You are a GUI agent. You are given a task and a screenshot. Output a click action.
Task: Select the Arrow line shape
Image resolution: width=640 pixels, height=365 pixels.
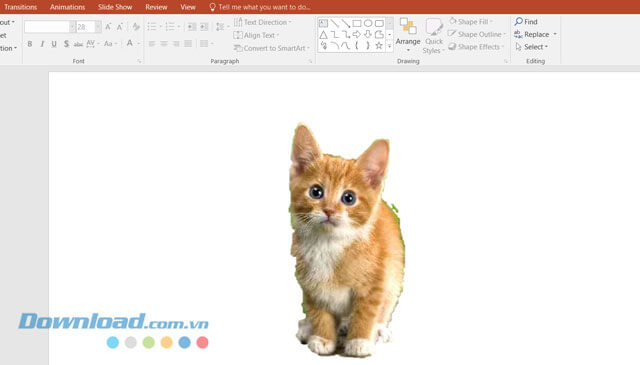tap(346, 23)
